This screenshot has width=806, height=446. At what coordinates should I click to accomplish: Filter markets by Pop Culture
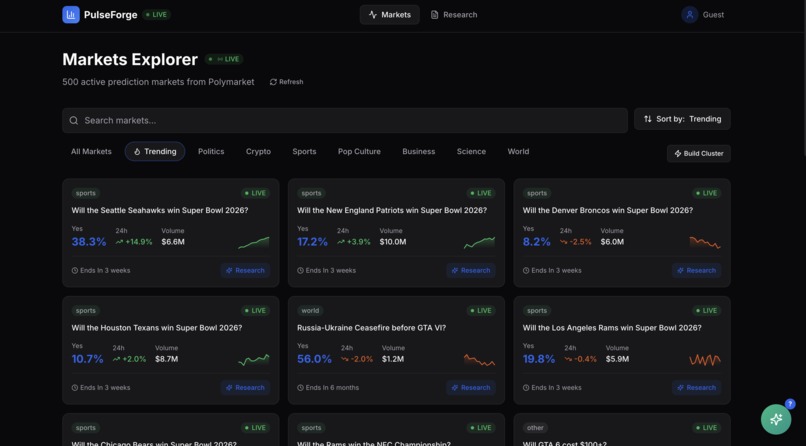[x=359, y=152]
